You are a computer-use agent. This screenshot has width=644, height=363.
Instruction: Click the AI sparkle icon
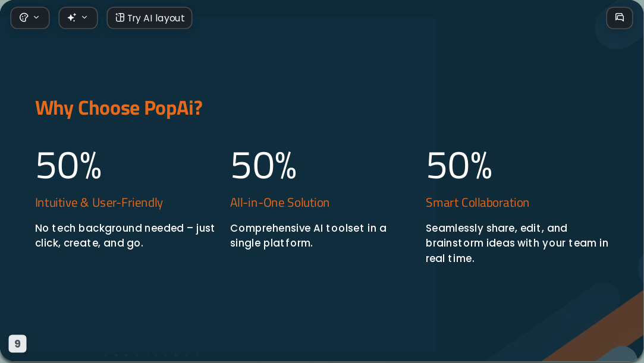(72, 18)
